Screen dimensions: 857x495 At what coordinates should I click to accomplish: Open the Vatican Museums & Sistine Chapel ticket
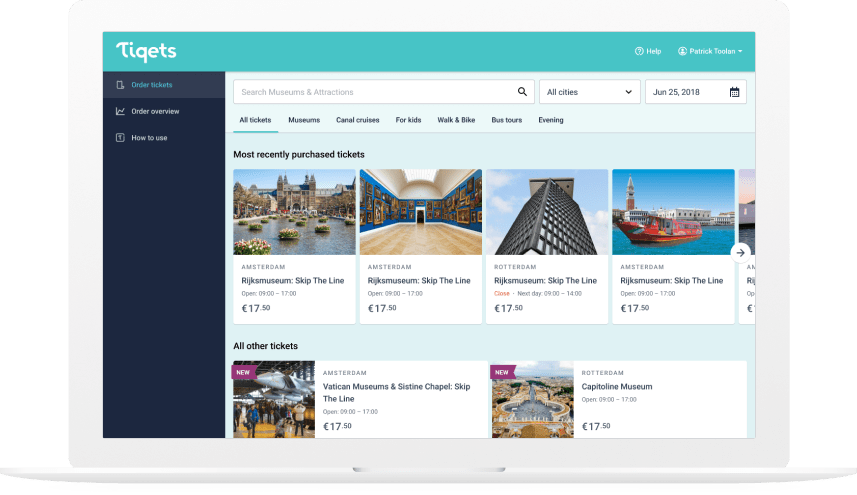coord(396,392)
